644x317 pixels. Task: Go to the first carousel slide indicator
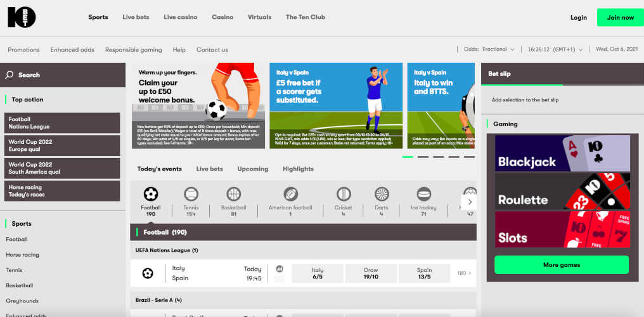click(x=408, y=157)
